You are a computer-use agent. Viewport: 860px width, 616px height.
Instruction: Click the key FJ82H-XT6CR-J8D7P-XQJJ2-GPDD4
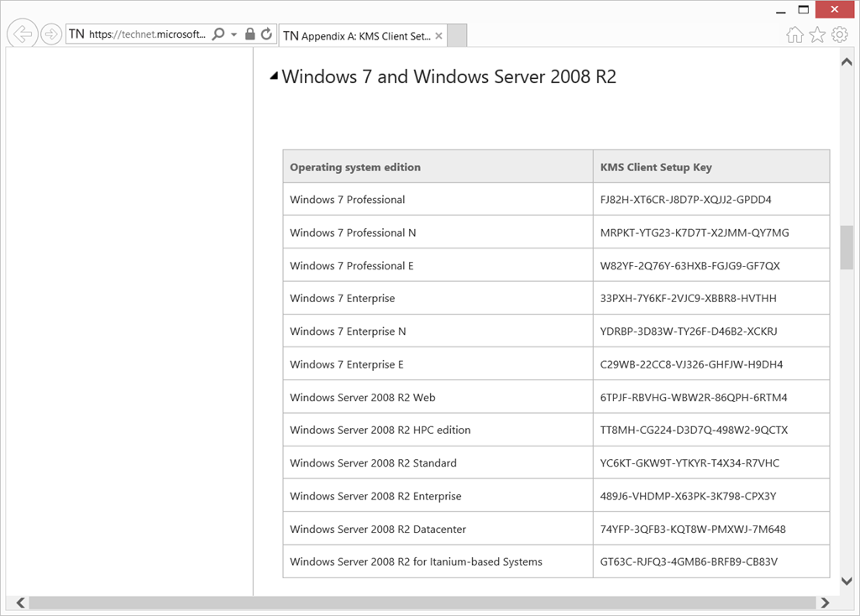pyautogui.click(x=685, y=200)
